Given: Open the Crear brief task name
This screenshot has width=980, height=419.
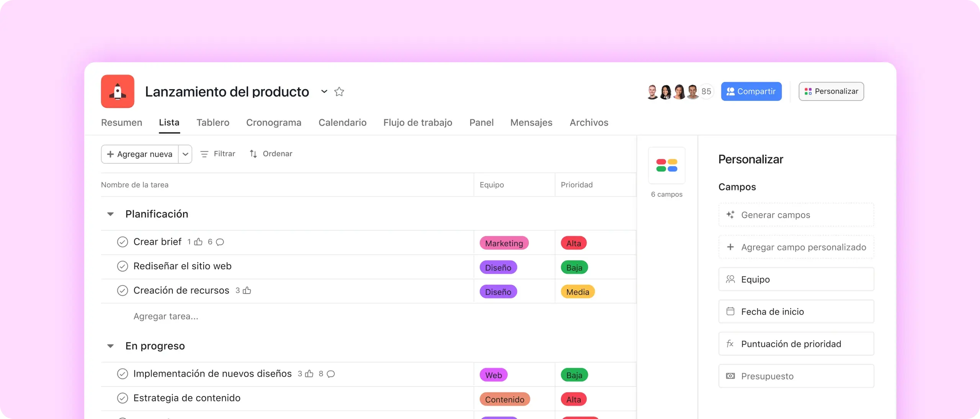Looking at the screenshot, I should pos(157,242).
